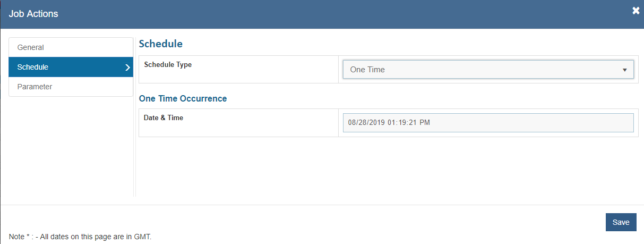The height and width of the screenshot is (244, 644).
Task: Click the Job Actions dialog title
Action: coord(33,14)
